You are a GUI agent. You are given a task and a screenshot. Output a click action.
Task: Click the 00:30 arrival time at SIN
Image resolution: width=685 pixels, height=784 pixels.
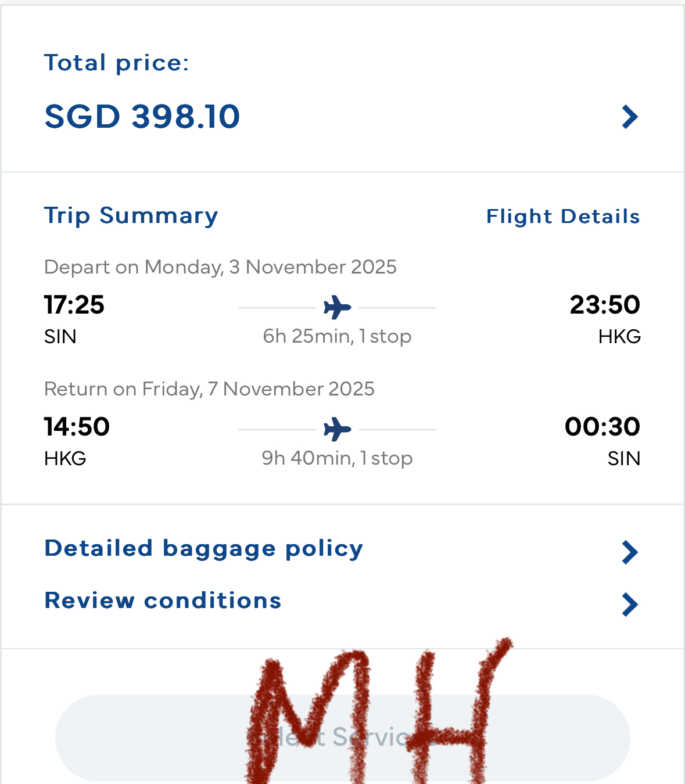pos(602,427)
